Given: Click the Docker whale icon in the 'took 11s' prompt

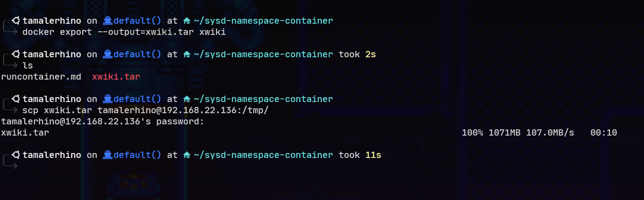Looking at the screenshot, I should 107,155.
